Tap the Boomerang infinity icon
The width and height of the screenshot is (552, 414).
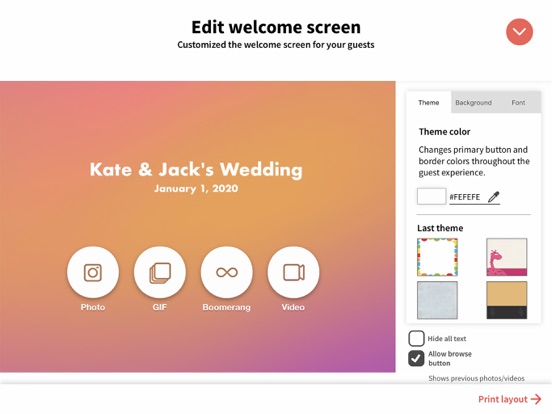pyautogui.click(x=227, y=272)
